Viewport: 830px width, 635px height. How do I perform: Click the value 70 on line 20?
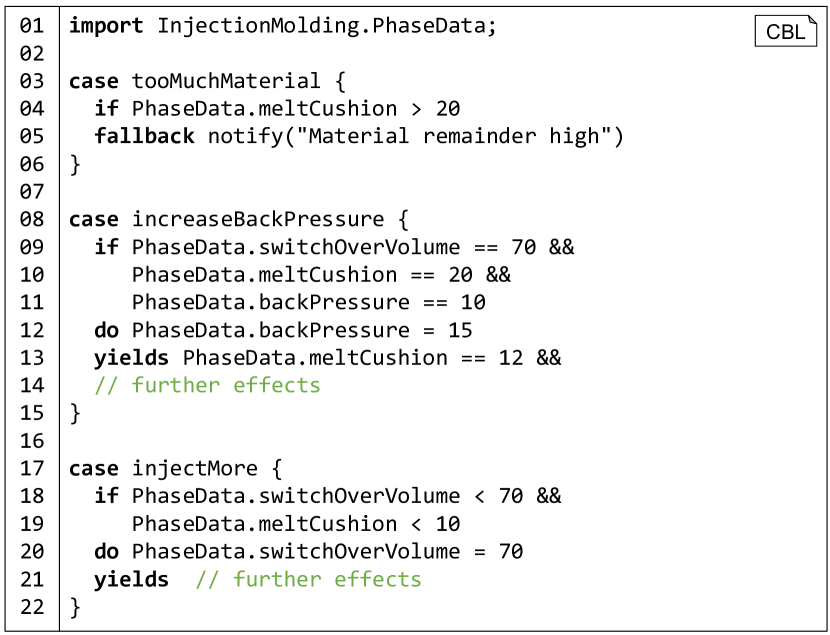511,551
